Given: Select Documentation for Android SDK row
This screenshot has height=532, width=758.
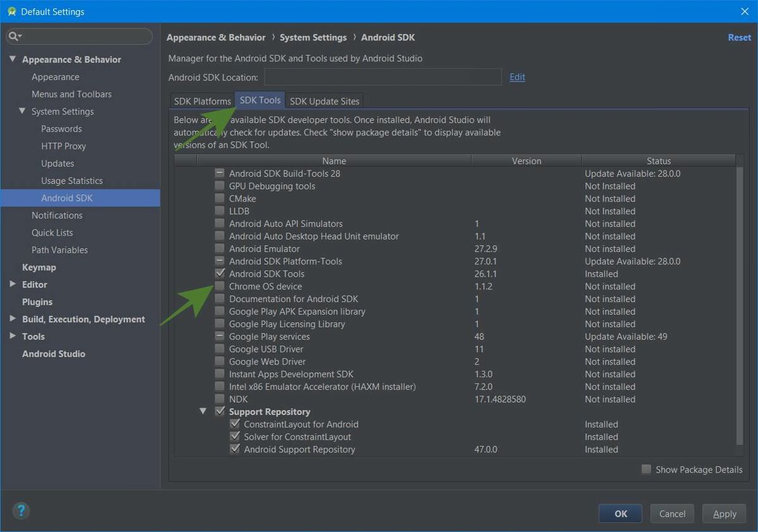Looking at the screenshot, I should [455, 299].
